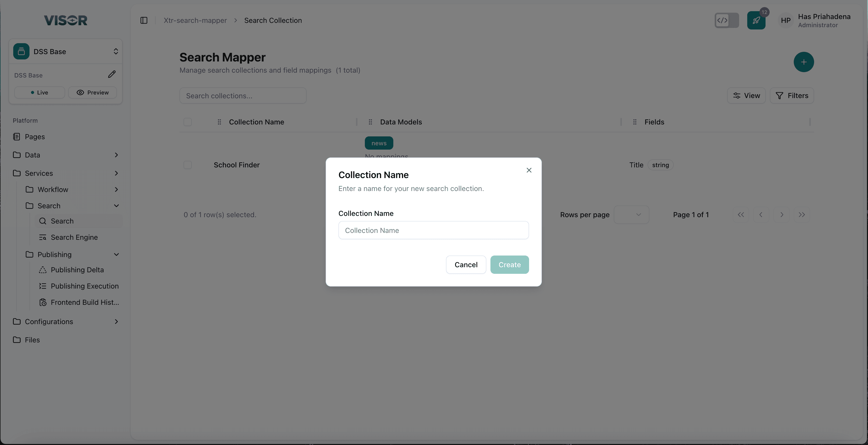Screen dimensions: 868x445
Task: Go to the next page
Action: coord(781,215)
